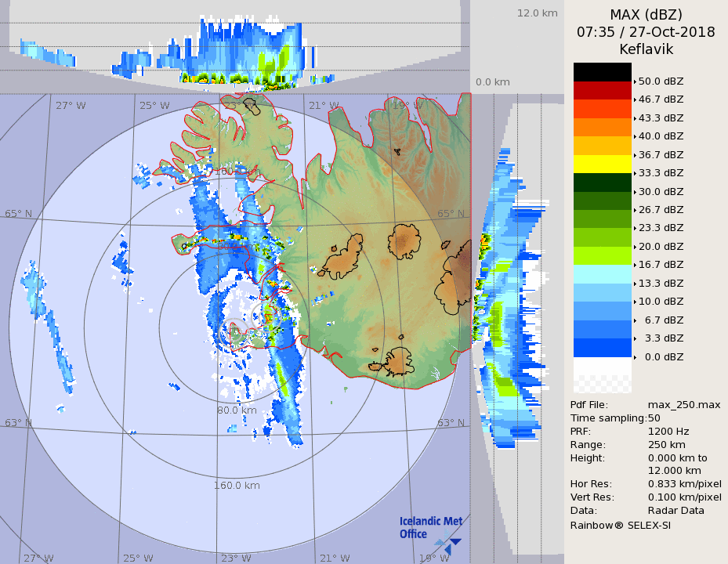Click the 0.833 km/pixel horizontal resolution value
This screenshot has width=728, height=564.
click(684, 484)
